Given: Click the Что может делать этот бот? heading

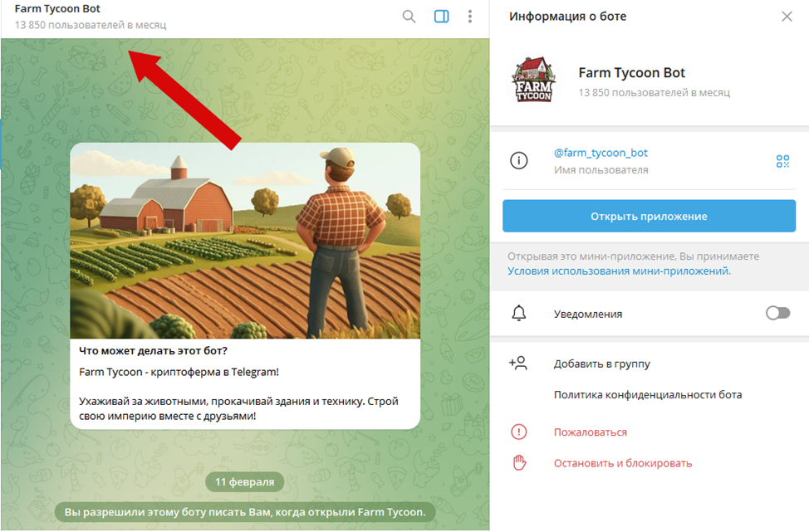Looking at the screenshot, I should pyautogui.click(x=153, y=350).
